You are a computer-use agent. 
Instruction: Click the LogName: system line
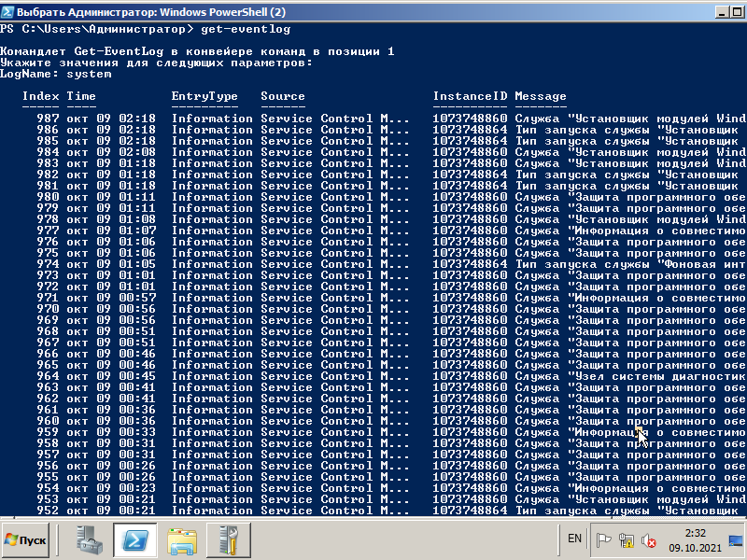[x=56, y=74]
